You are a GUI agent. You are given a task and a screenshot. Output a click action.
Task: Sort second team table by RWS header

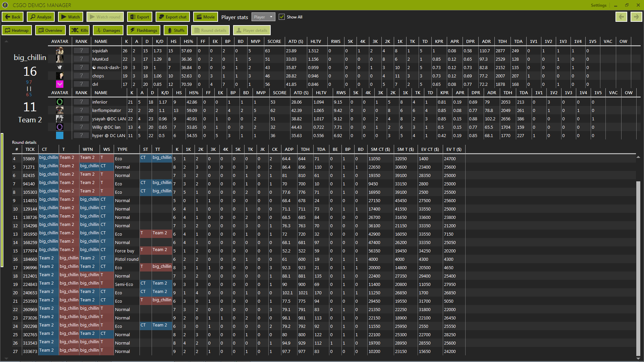tap(341, 93)
